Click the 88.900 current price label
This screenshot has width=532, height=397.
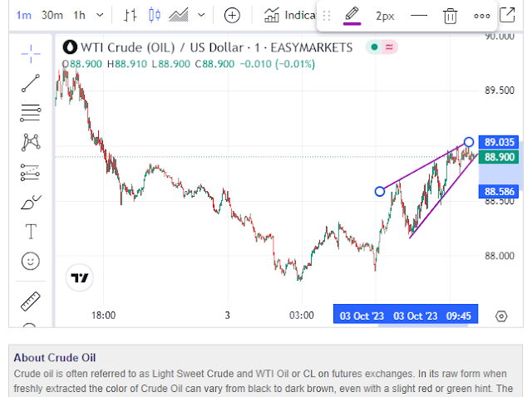pyautogui.click(x=499, y=157)
